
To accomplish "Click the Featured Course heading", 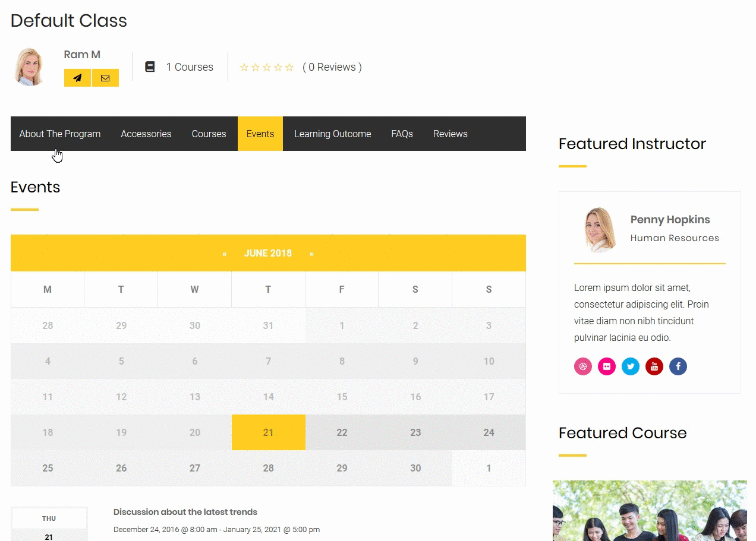I will click(x=623, y=433).
